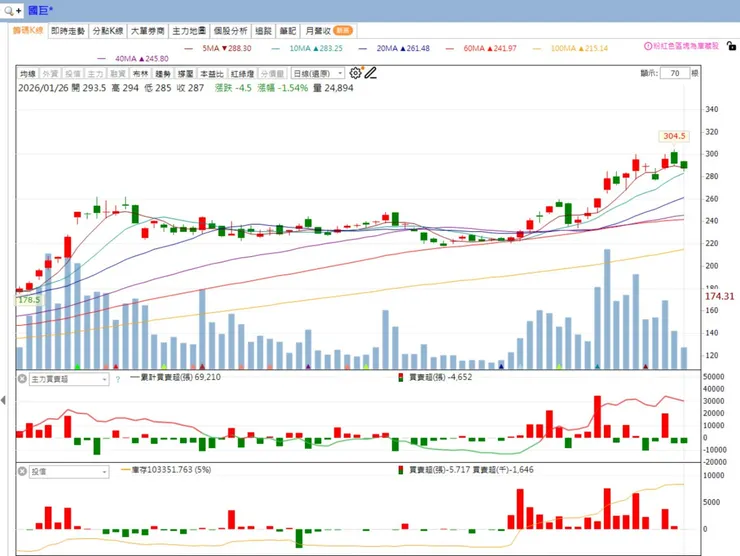Click the magnifier search icon beside 國巨
This screenshot has width=740, height=556.
point(8,10)
